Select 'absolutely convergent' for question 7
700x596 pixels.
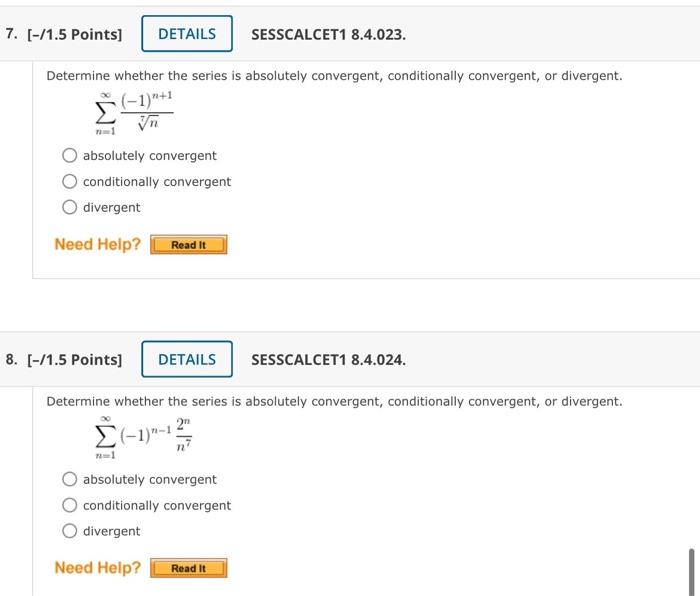tap(70, 156)
